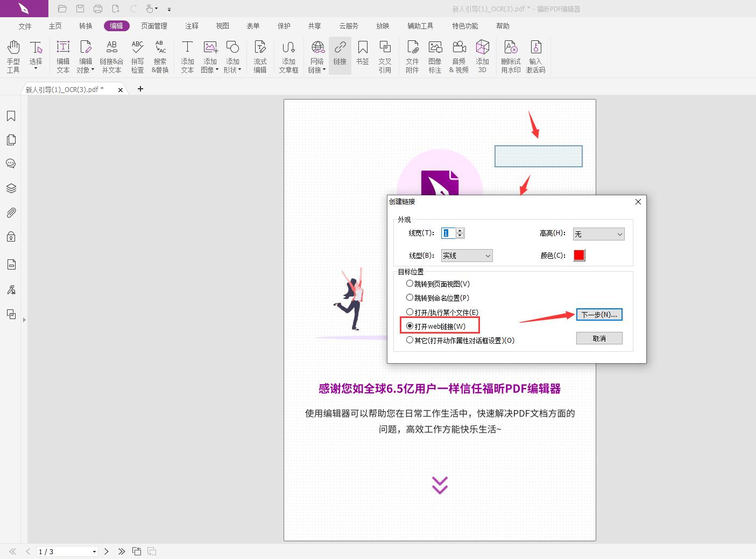Viewport: 756px width, 559px height.
Task: Click the 添加图像 toolbar icon
Action: coord(210,55)
